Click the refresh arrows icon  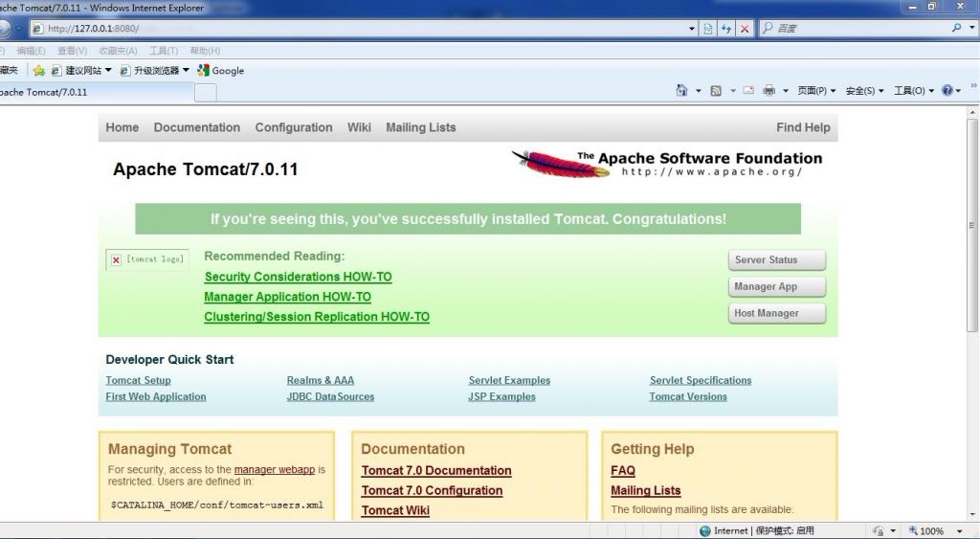726,28
